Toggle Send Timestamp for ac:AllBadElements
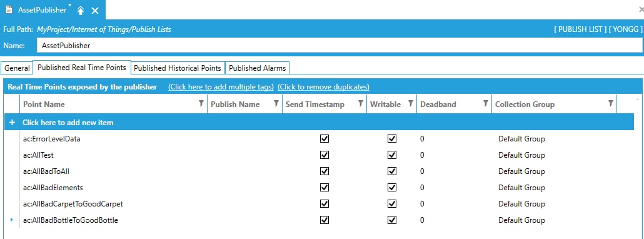This screenshot has height=239, width=644. (325, 187)
